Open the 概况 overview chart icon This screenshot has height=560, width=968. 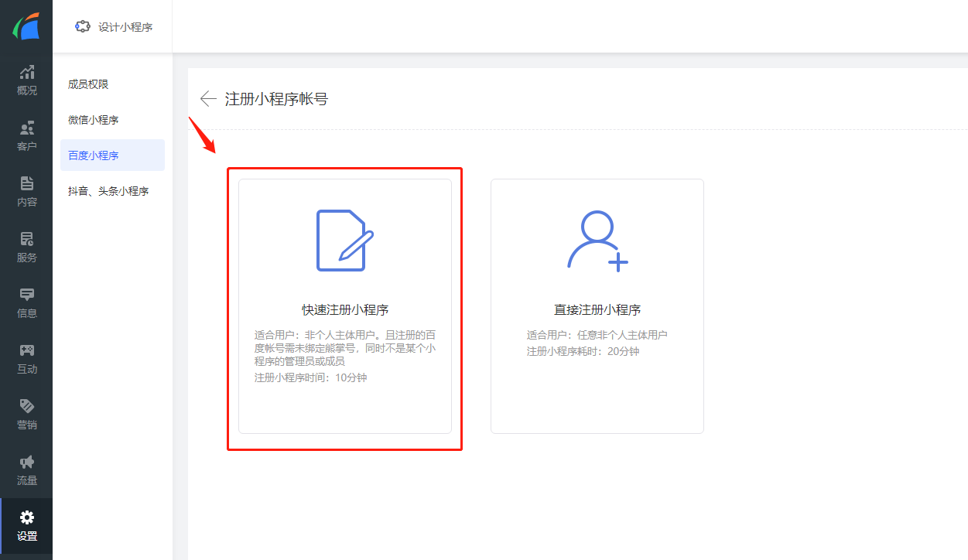tap(26, 73)
